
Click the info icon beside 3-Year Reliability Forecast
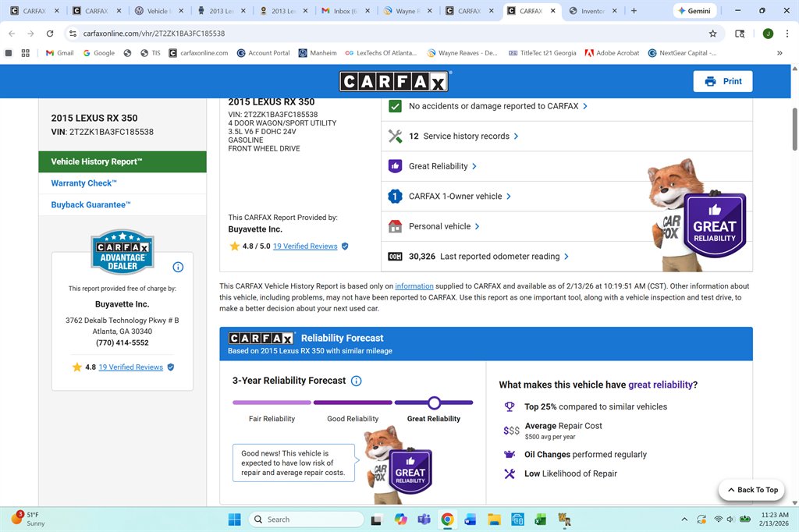pyautogui.click(x=356, y=381)
